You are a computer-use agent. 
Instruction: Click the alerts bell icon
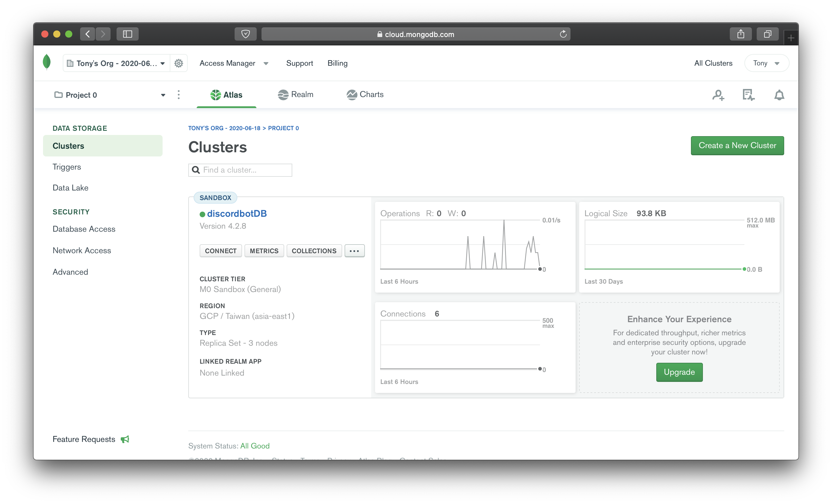click(x=779, y=95)
